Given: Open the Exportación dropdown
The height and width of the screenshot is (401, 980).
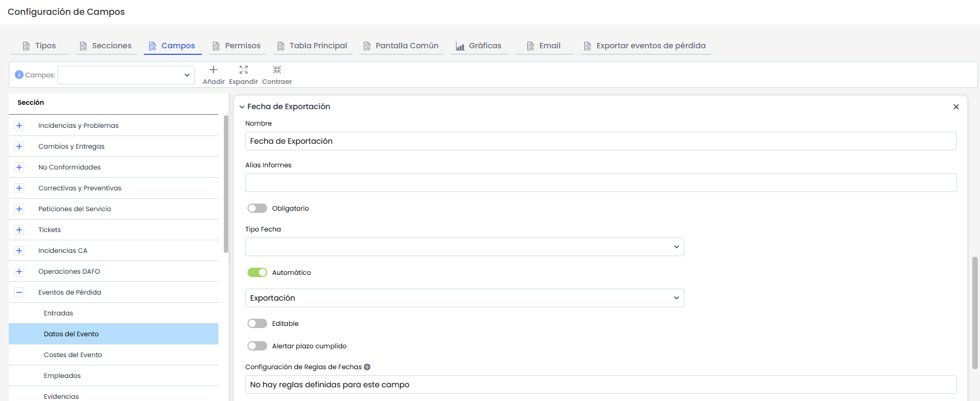Looking at the screenshot, I should pyautogui.click(x=464, y=298).
